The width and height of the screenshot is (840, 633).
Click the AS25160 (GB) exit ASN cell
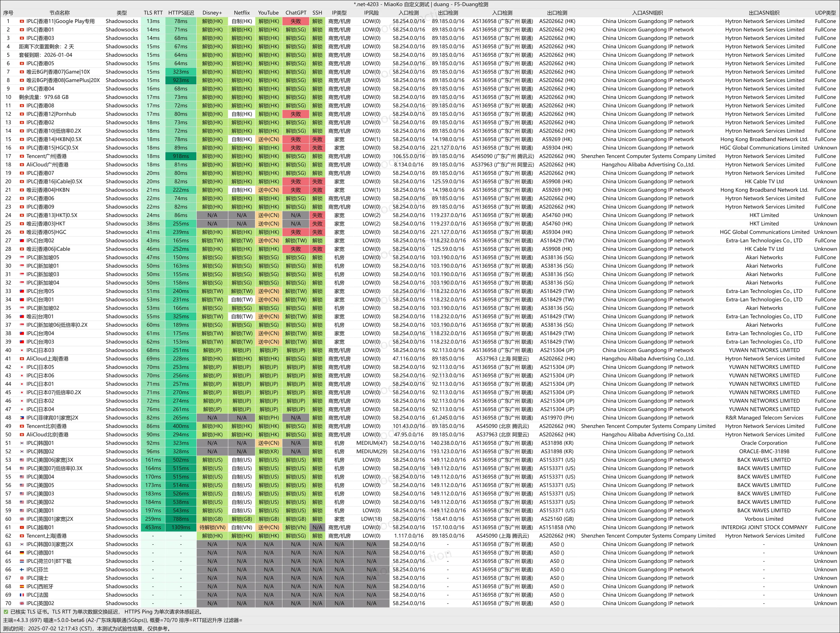click(x=557, y=519)
